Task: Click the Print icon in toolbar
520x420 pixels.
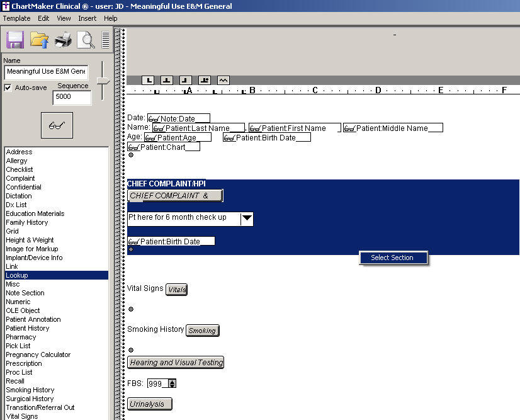Action: [x=63, y=40]
